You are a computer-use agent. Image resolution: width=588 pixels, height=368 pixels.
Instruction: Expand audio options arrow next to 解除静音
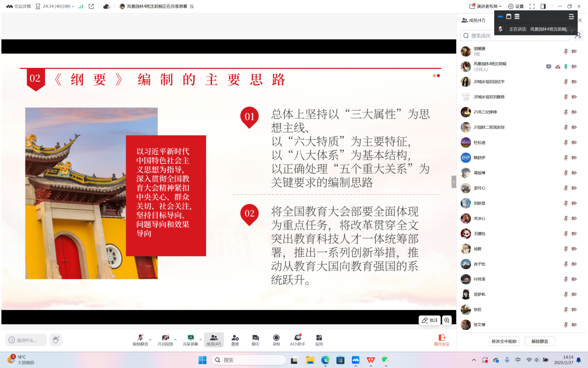150,340
